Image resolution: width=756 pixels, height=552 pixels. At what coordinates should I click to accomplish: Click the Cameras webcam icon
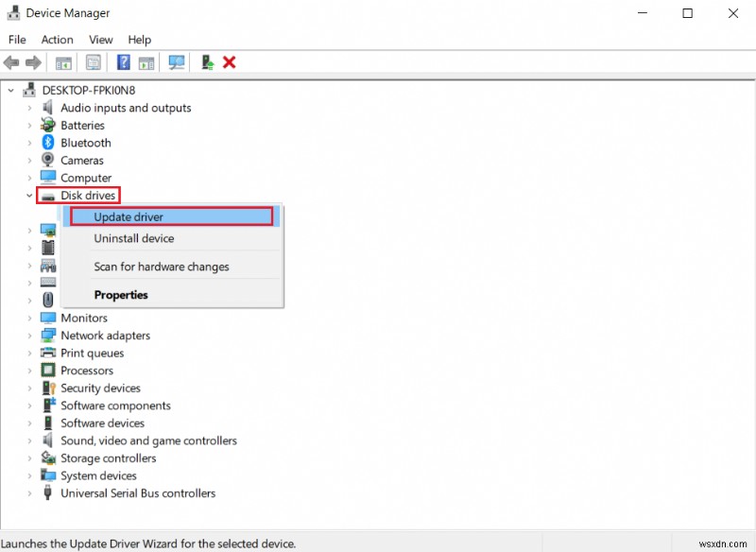[x=48, y=160]
